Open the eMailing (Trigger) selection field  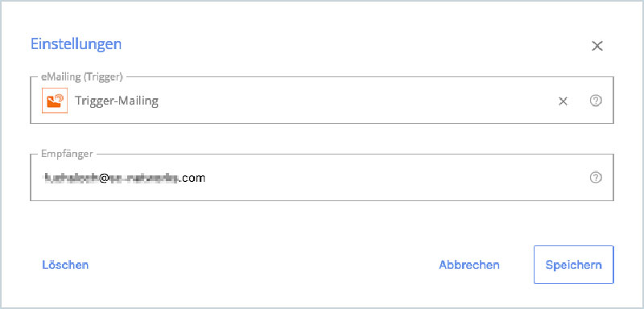click(322, 100)
